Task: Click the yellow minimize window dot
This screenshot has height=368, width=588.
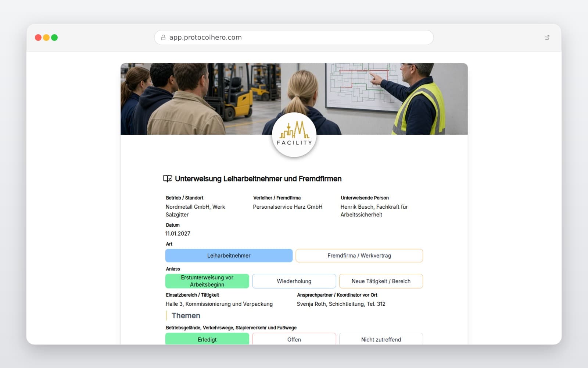Action: click(46, 38)
